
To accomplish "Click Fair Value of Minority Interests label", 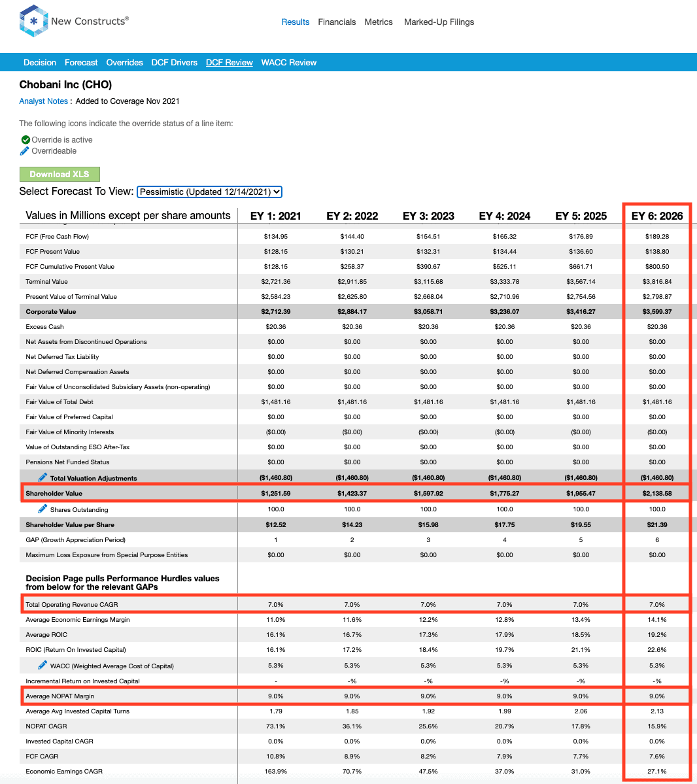I will [69, 432].
